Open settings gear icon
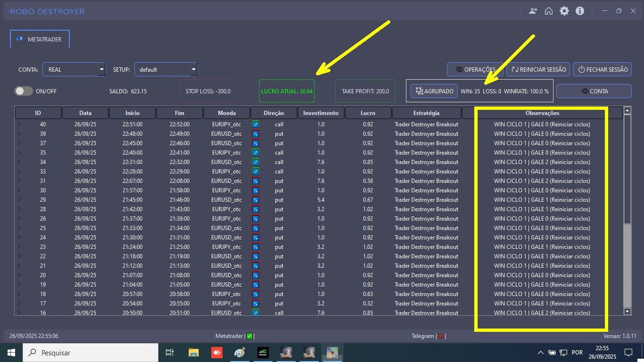644x362 pixels. coord(564,11)
